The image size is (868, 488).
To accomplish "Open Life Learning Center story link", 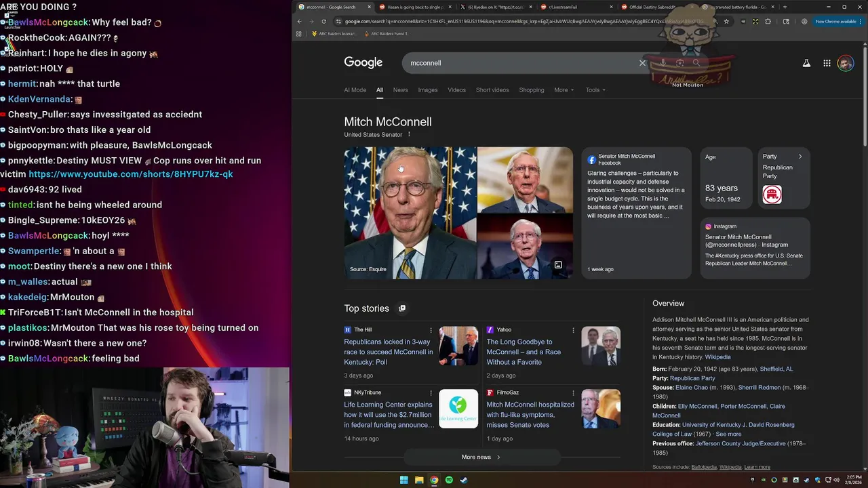I will (x=389, y=415).
